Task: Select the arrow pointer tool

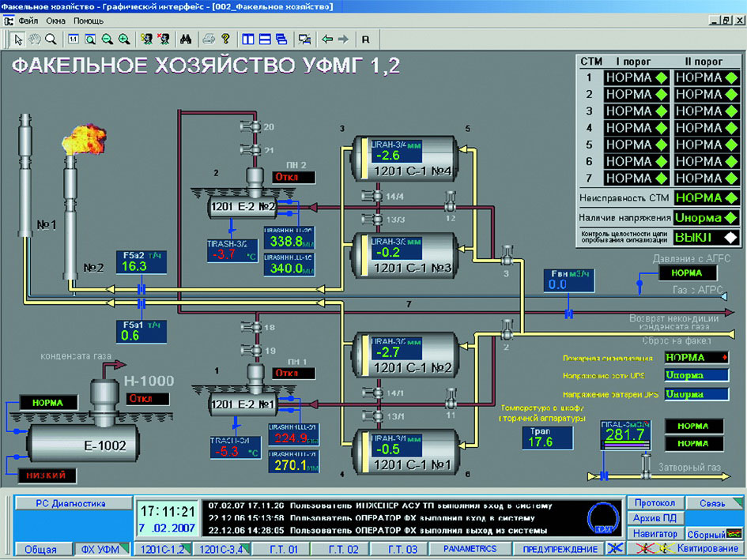Action: [19, 38]
